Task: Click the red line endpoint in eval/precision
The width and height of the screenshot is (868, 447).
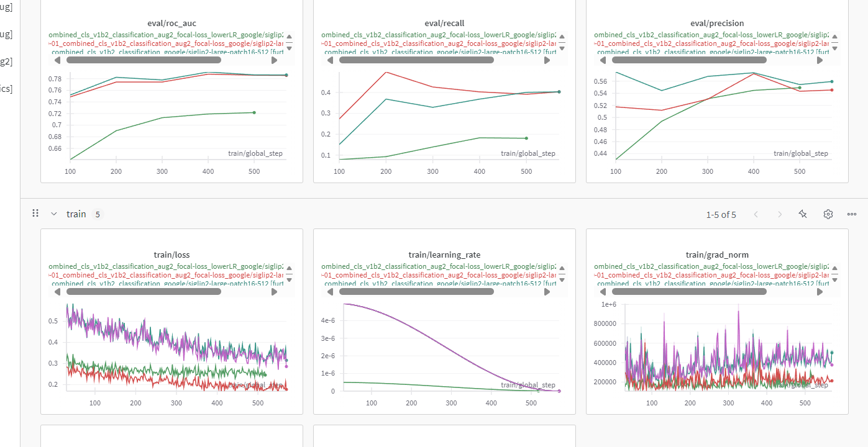Action: pos(832,90)
